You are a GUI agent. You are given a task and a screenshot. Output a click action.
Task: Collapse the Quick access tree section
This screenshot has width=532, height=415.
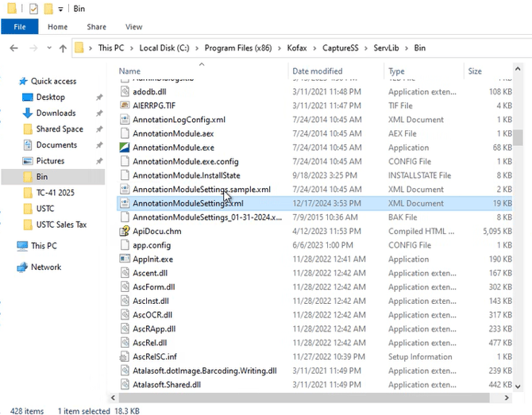point(10,81)
